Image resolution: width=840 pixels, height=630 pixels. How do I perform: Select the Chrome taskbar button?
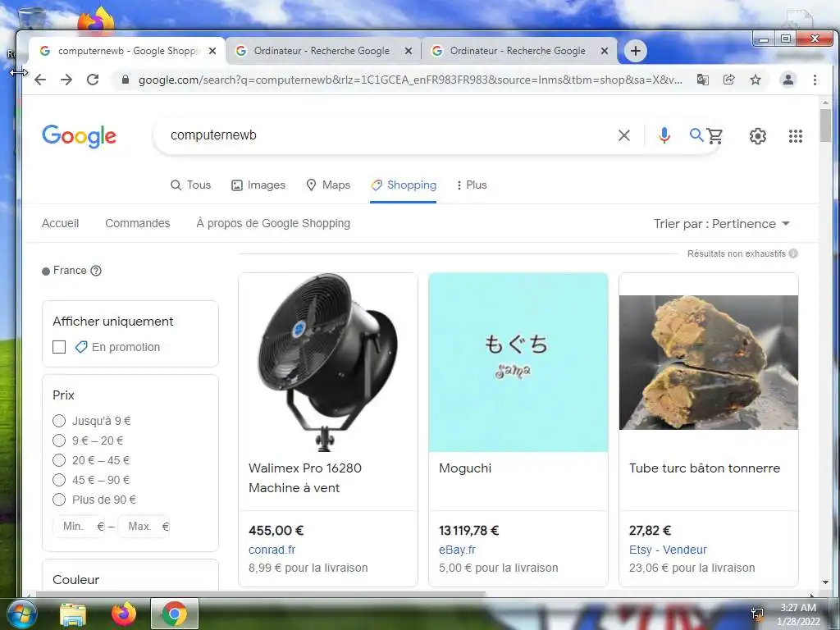[174, 614]
